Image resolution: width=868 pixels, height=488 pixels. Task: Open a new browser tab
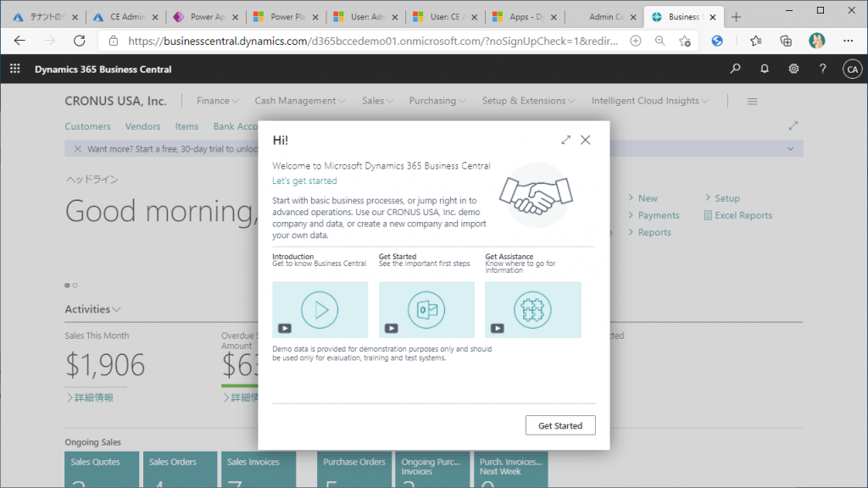click(736, 17)
